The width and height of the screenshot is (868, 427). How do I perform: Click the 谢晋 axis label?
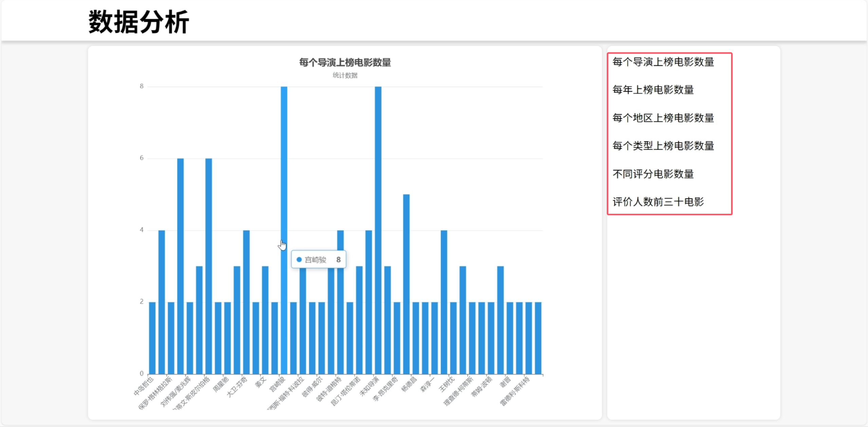point(505,382)
